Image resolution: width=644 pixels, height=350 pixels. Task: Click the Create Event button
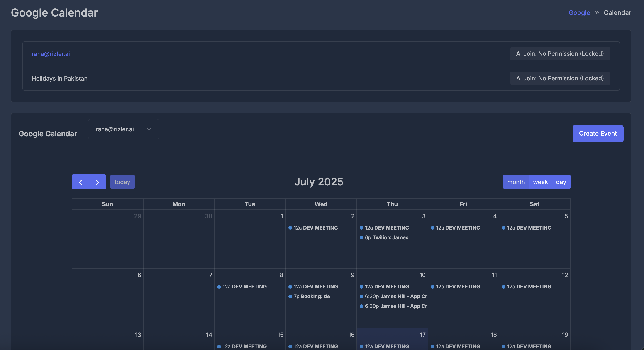[x=598, y=134]
